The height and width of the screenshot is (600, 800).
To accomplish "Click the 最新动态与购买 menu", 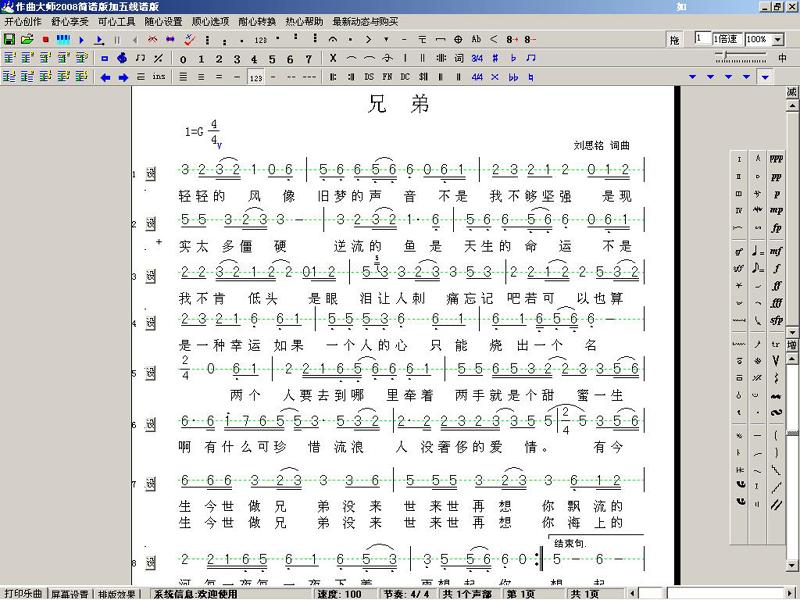I will pyautogui.click(x=365, y=21).
